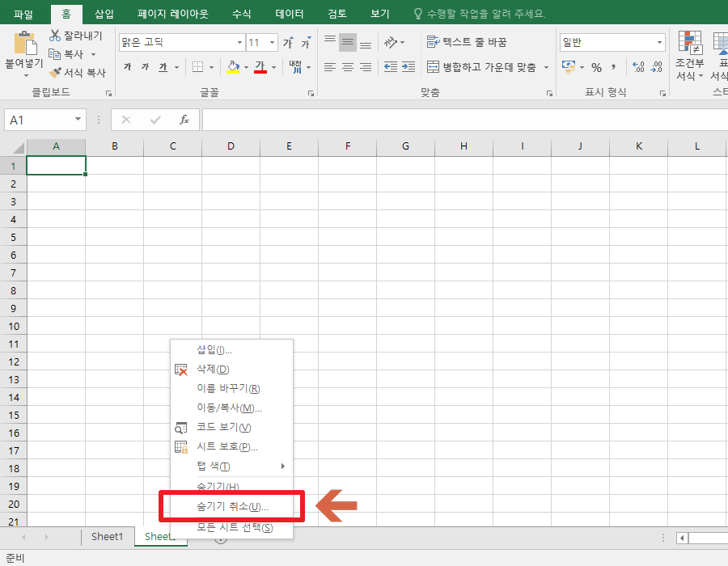The image size is (728, 566).
Task: Open Merge and Center dropdown arrow
Action: 547,67
